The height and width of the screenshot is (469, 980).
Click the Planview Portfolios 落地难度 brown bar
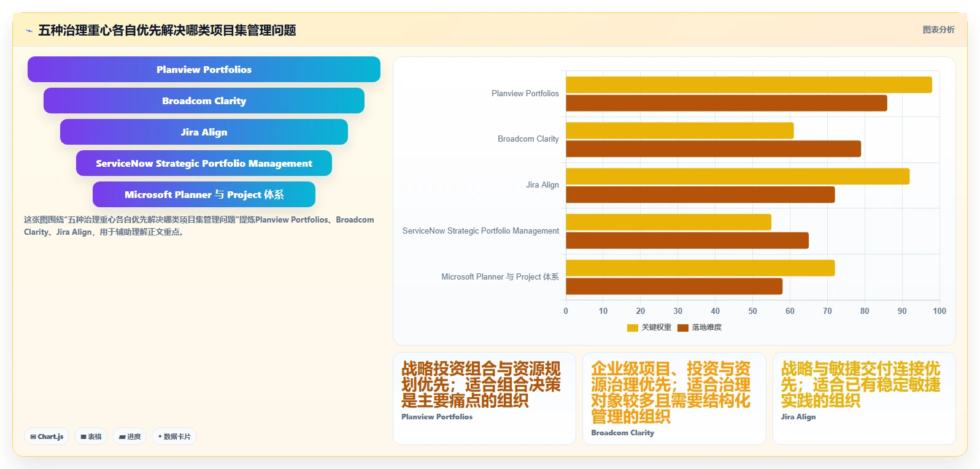pyautogui.click(x=727, y=103)
